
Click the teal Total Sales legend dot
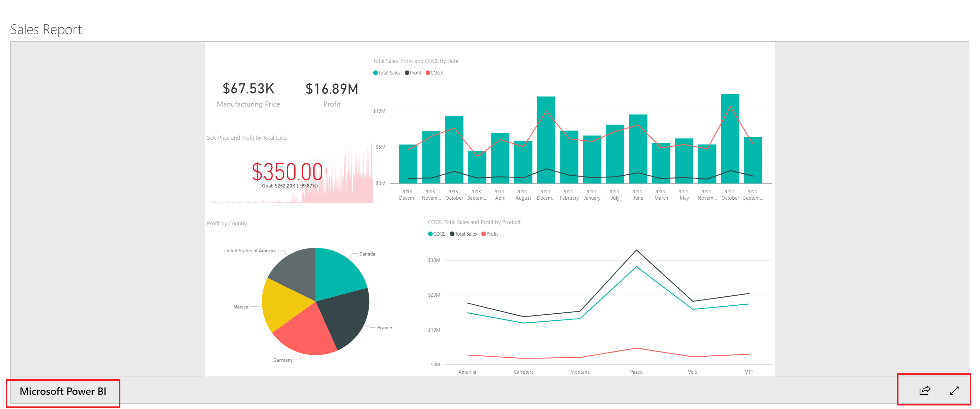click(x=376, y=73)
